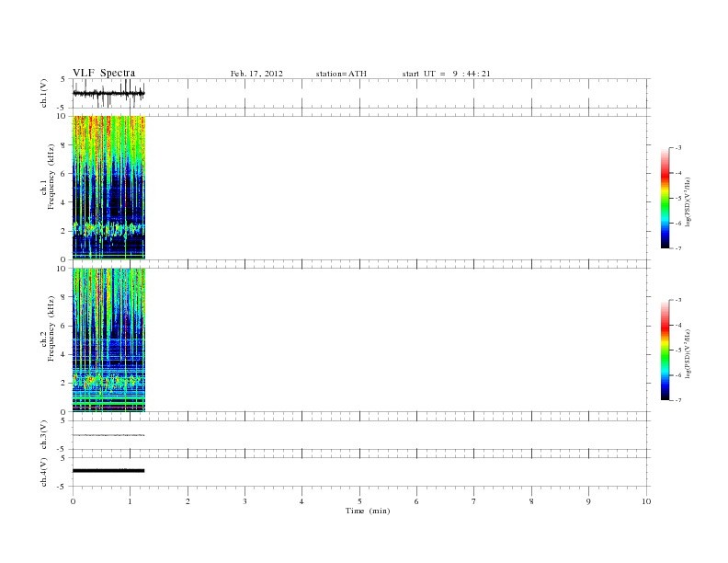Click the time axis tick label '2'

pos(188,501)
